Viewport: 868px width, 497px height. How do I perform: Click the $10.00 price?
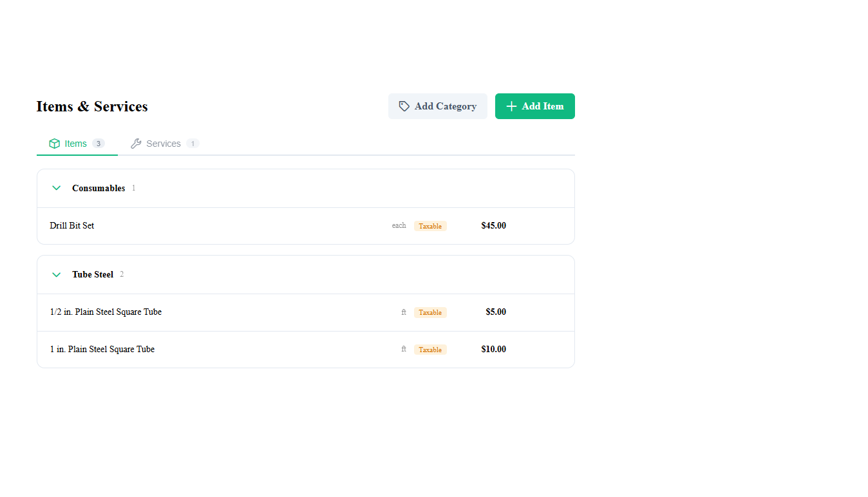click(x=494, y=350)
